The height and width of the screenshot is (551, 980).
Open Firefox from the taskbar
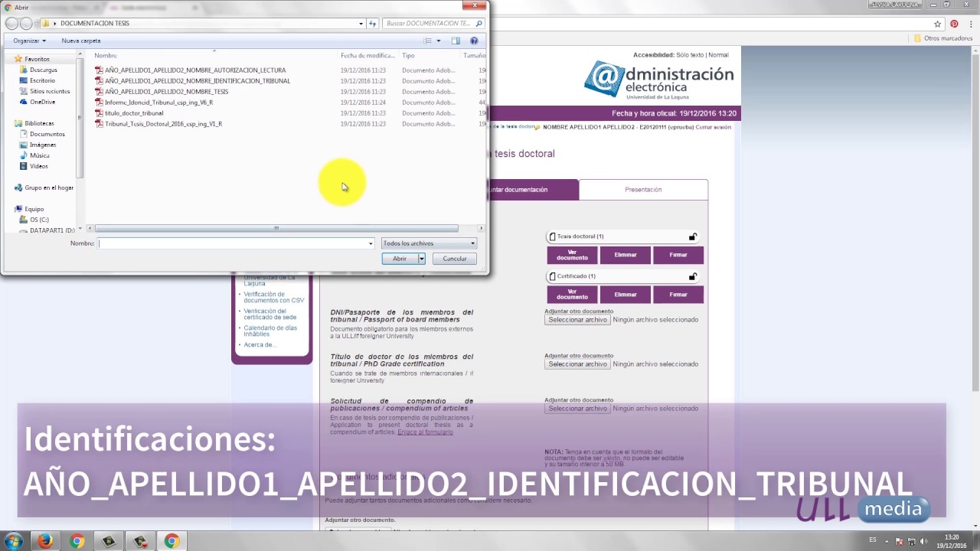point(45,541)
